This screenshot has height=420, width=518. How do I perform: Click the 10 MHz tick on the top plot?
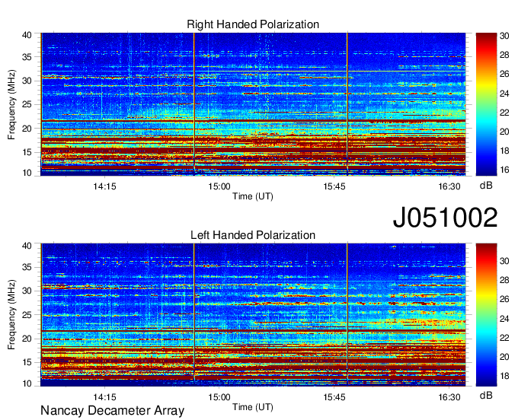point(27,173)
